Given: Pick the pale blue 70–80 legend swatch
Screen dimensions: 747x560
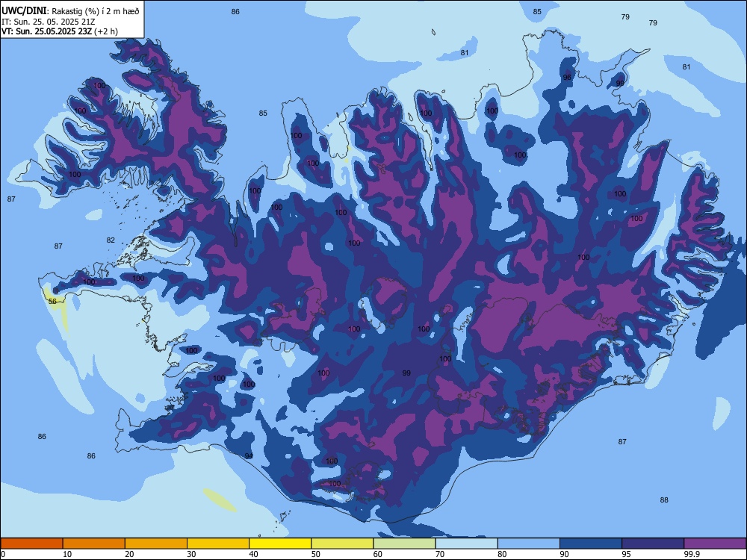Looking at the screenshot, I should pos(466,544).
